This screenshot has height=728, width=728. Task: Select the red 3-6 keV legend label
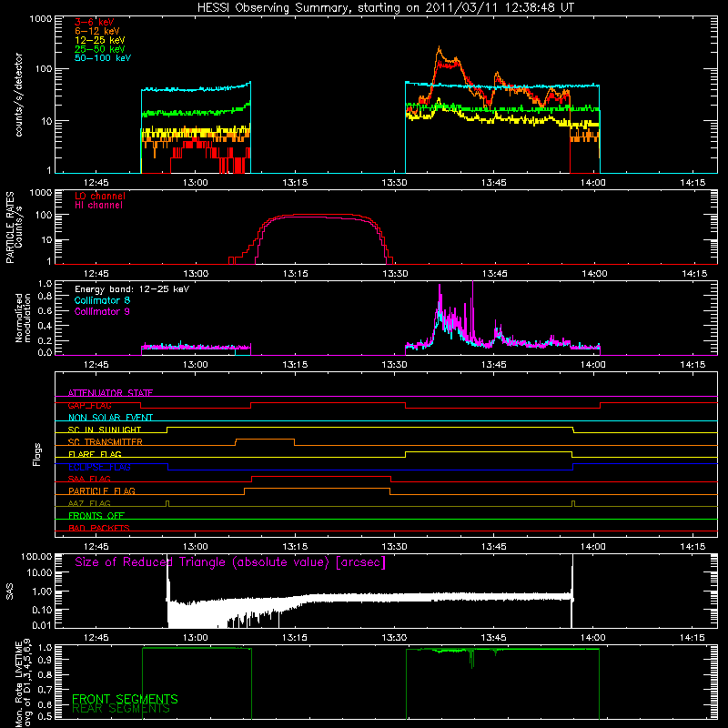click(95, 22)
